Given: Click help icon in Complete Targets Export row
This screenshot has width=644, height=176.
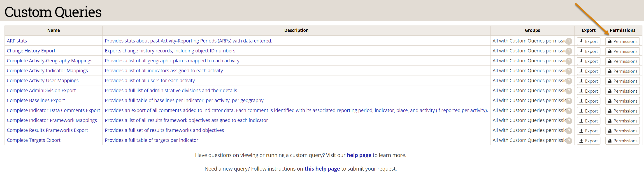Looking at the screenshot, I should pyautogui.click(x=569, y=141).
